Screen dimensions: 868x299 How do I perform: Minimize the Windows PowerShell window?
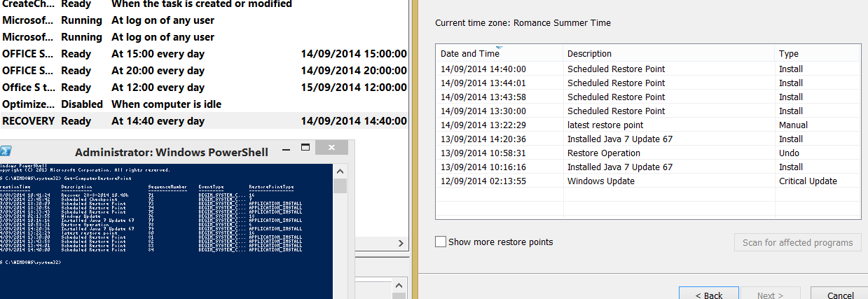[284, 151]
